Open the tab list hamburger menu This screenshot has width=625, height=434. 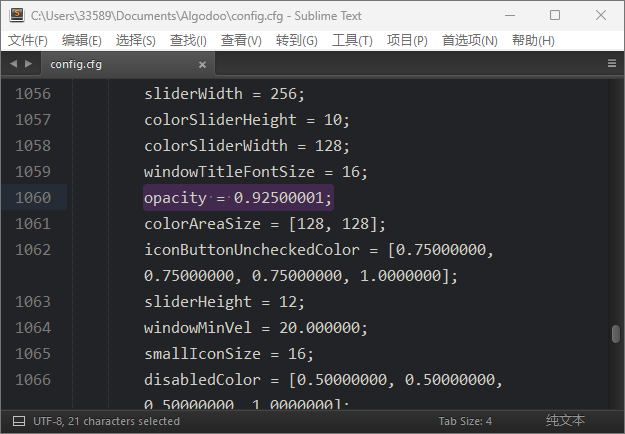pos(612,63)
